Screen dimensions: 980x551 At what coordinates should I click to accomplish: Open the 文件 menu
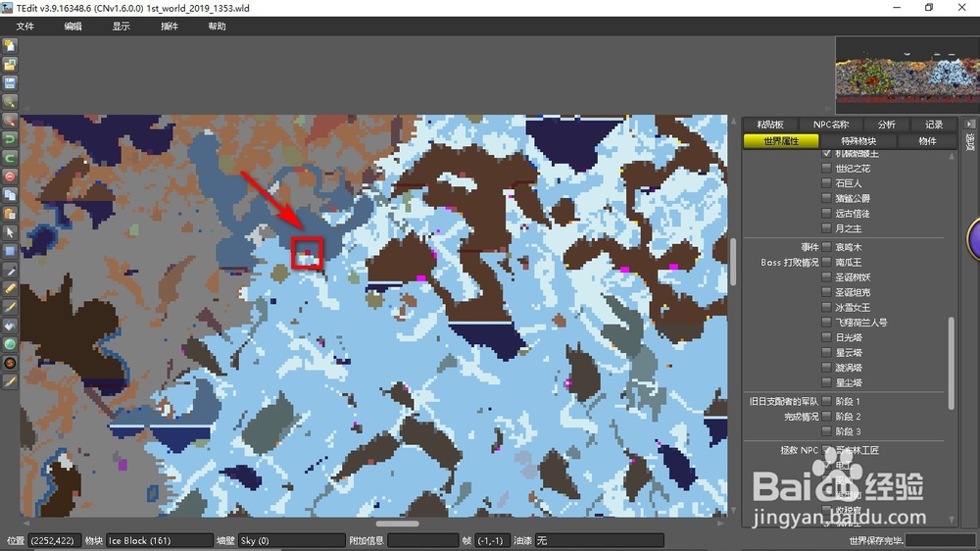click(x=25, y=26)
